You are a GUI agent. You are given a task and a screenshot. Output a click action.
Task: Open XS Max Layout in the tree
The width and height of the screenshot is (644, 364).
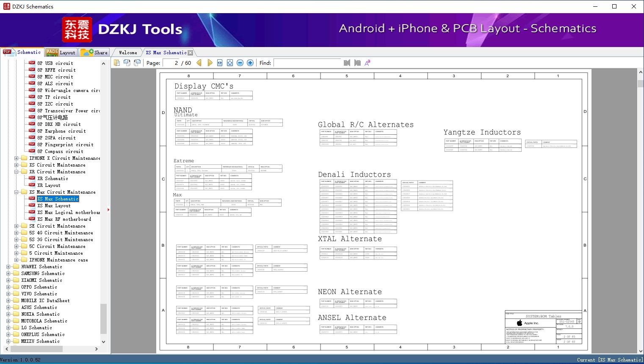click(x=54, y=206)
